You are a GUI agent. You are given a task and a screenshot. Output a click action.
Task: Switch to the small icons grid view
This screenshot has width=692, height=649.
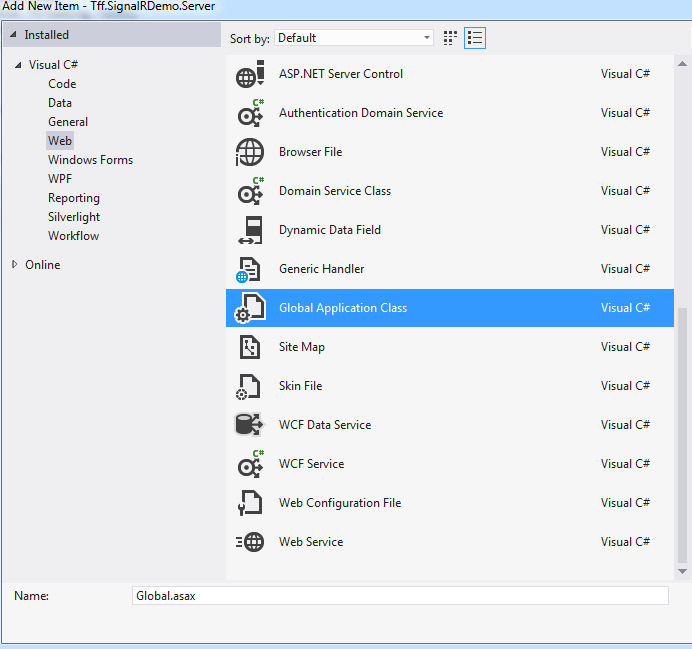[x=450, y=38]
